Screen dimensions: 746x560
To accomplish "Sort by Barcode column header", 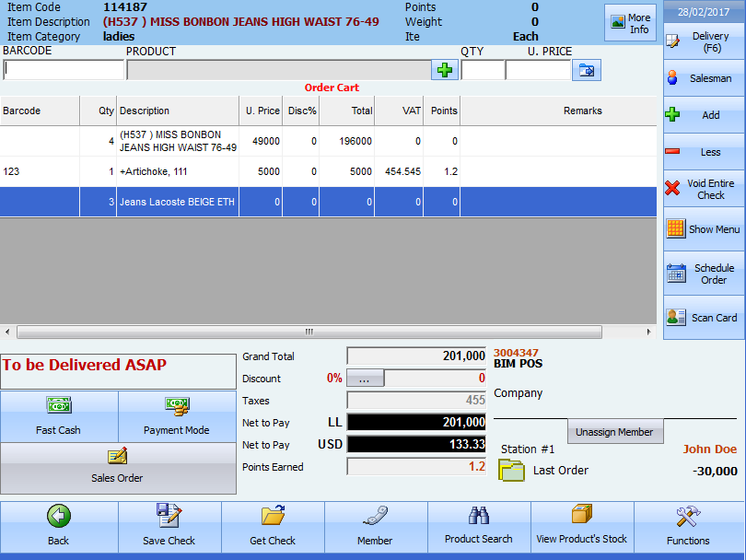I will click(40, 111).
